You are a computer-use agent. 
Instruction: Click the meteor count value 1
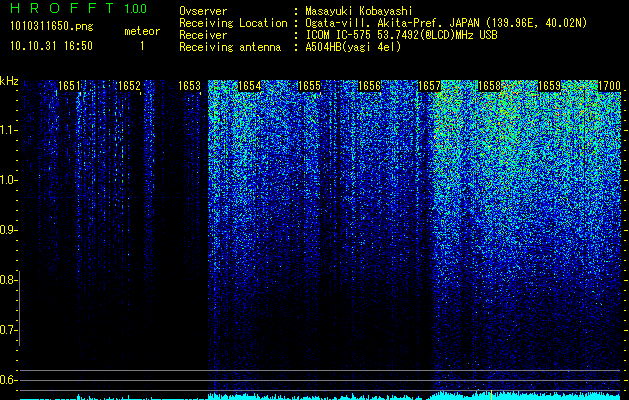coord(142,46)
